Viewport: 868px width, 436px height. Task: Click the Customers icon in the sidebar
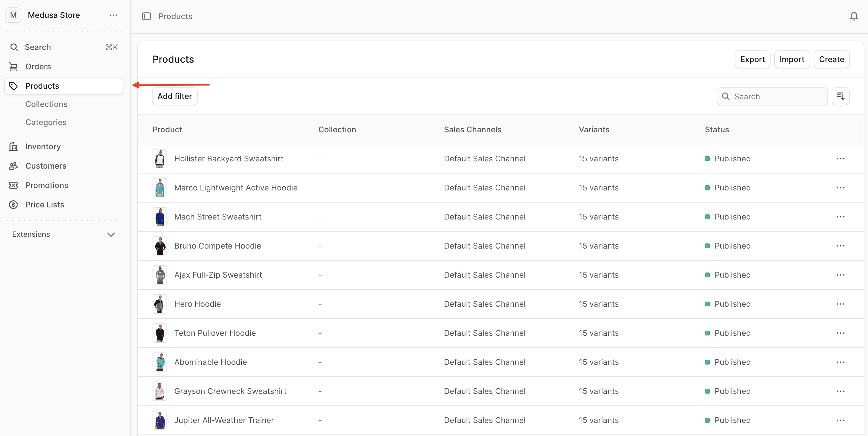pos(14,166)
